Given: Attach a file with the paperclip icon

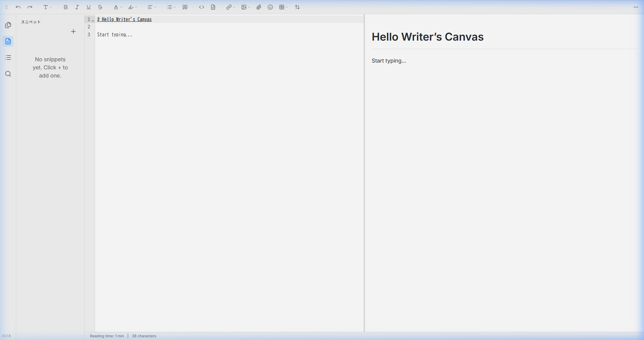Looking at the screenshot, I should click(259, 7).
